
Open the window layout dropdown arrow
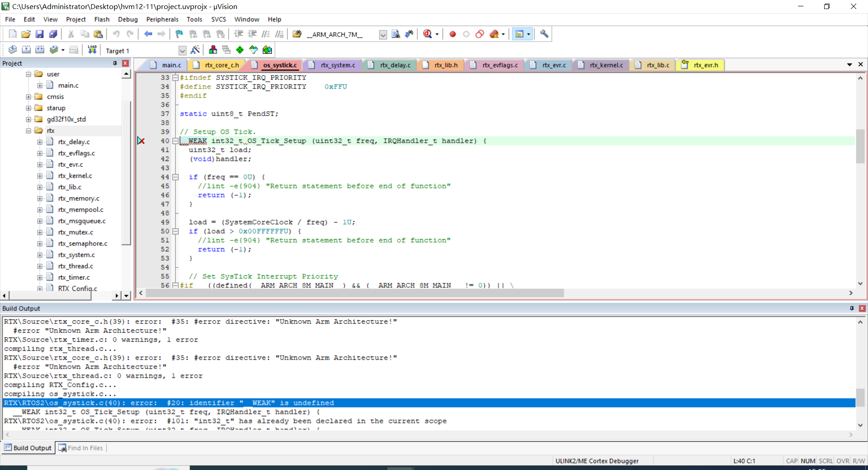pyautogui.click(x=528, y=34)
